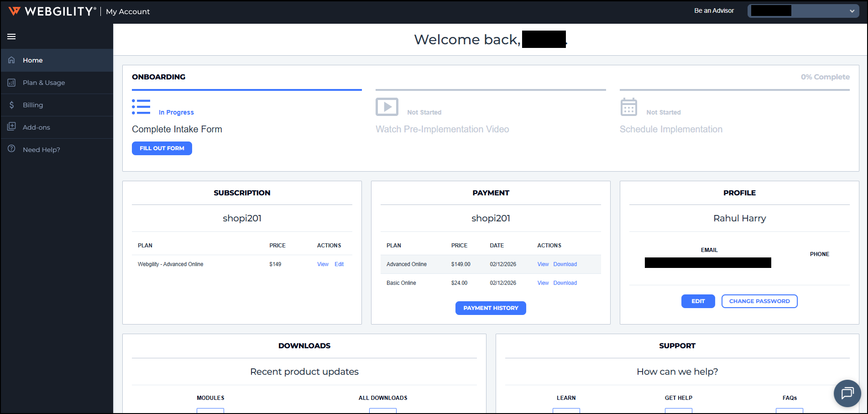The image size is (868, 414).
Task: Download the Basic Online payment invoice
Action: click(565, 283)
